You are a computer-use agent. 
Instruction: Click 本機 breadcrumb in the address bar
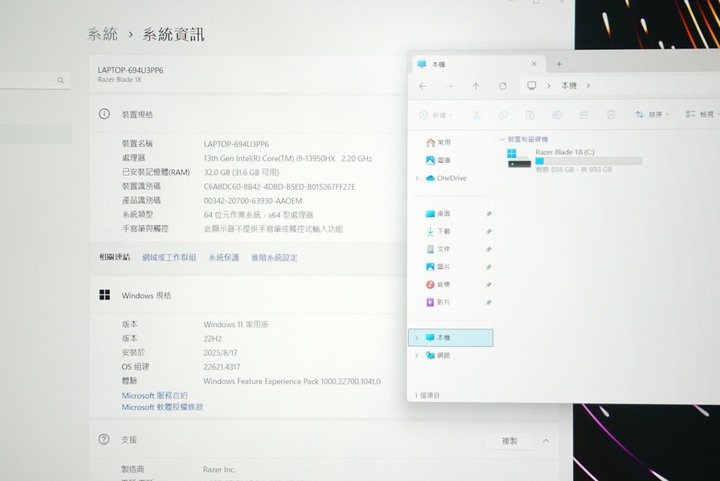click(568, 86)
